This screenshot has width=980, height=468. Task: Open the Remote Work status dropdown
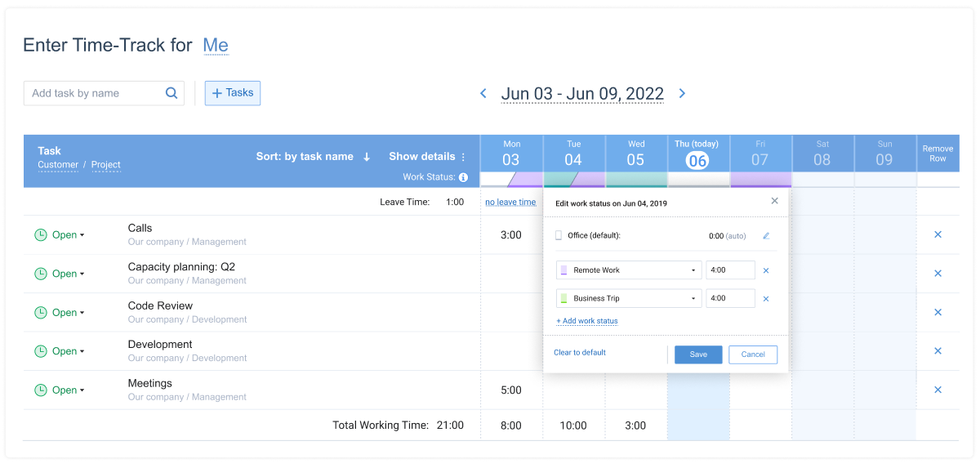tap(629, 270)
